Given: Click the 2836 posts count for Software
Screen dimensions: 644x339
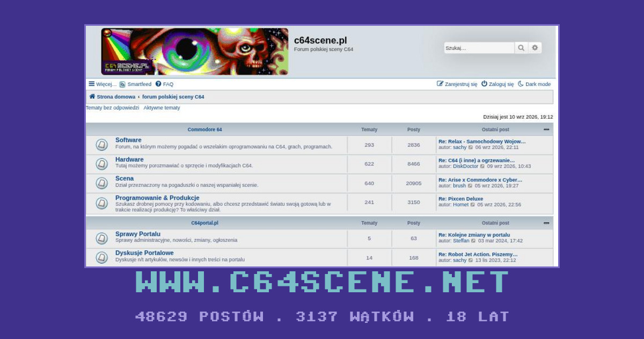Looking at the screenshot, I should 414,145.
